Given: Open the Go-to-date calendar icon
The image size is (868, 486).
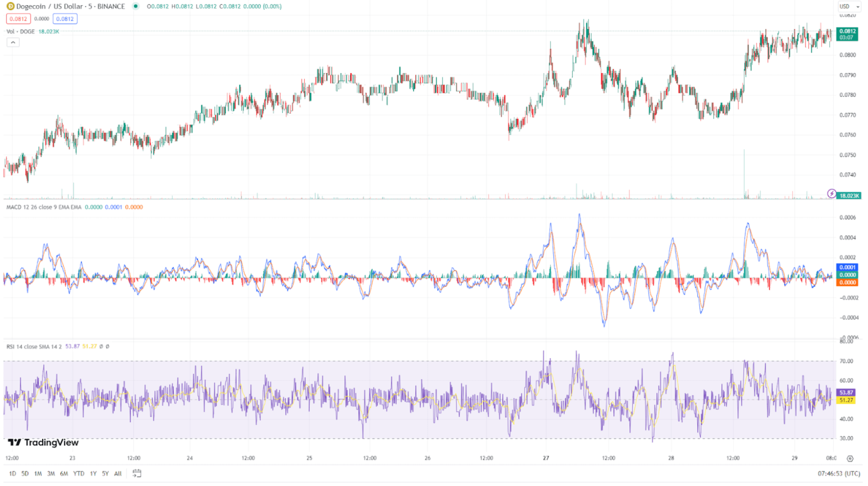Looking at the screenshot, I should (137, 473).
